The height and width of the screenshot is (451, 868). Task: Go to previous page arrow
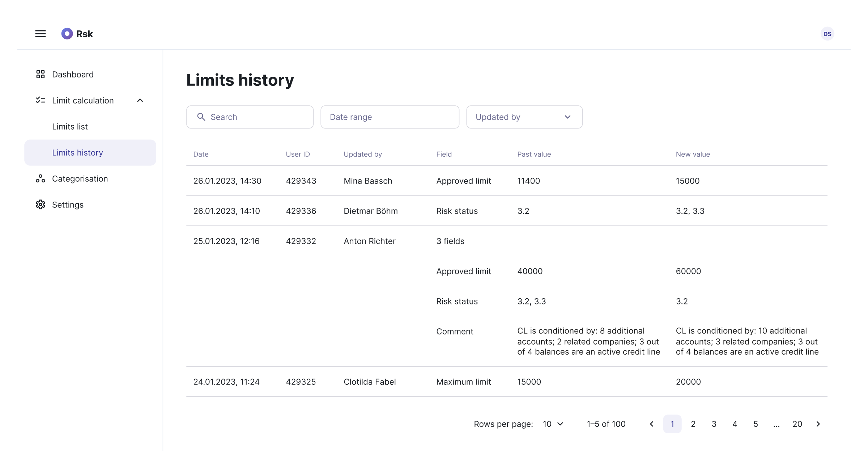point(652,424)
